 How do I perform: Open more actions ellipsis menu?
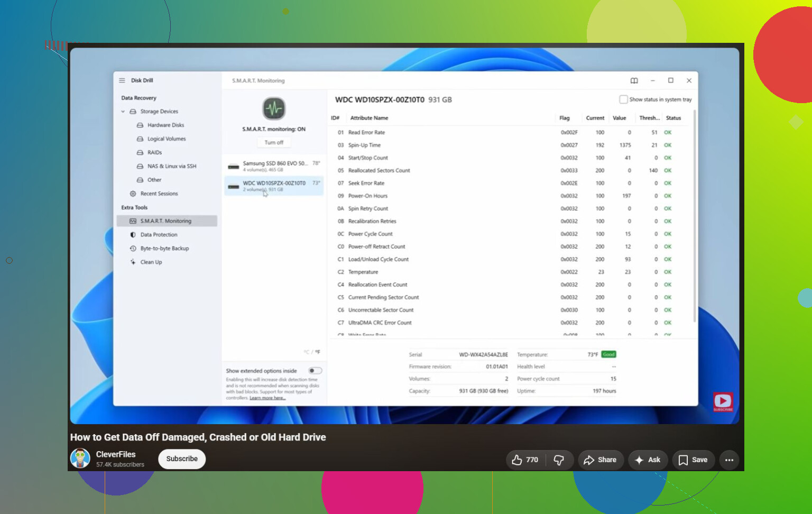tap(729, 460)
